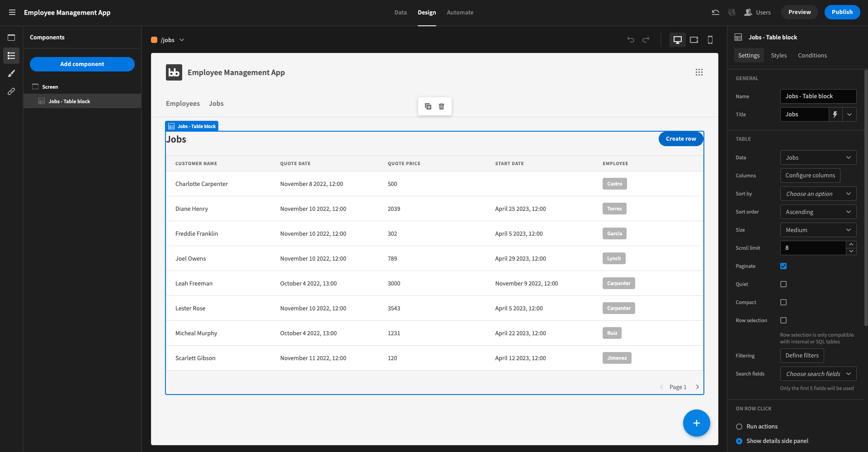The height and width of the screenshot is (452, 868).
Task: Click the Title input field
Action: point(804,114)
